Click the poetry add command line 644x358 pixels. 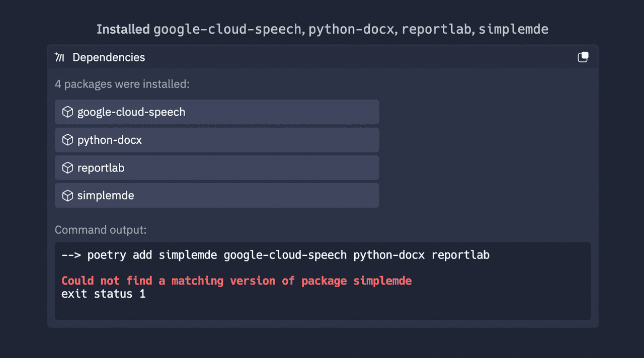click(276, 255)
